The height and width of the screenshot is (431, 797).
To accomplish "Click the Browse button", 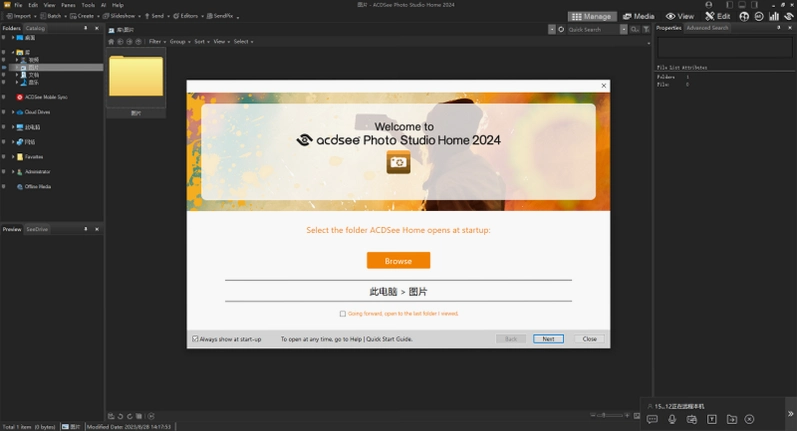I will click(x=398, y=260).
